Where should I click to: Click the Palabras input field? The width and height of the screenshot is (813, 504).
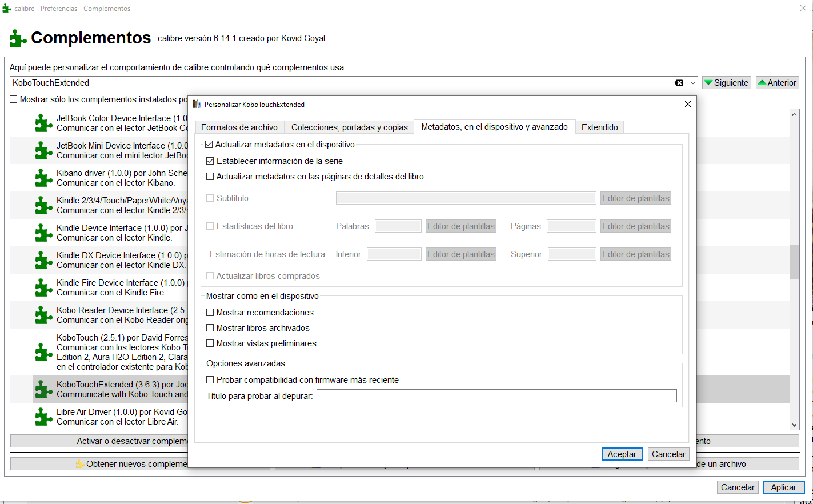398,226
